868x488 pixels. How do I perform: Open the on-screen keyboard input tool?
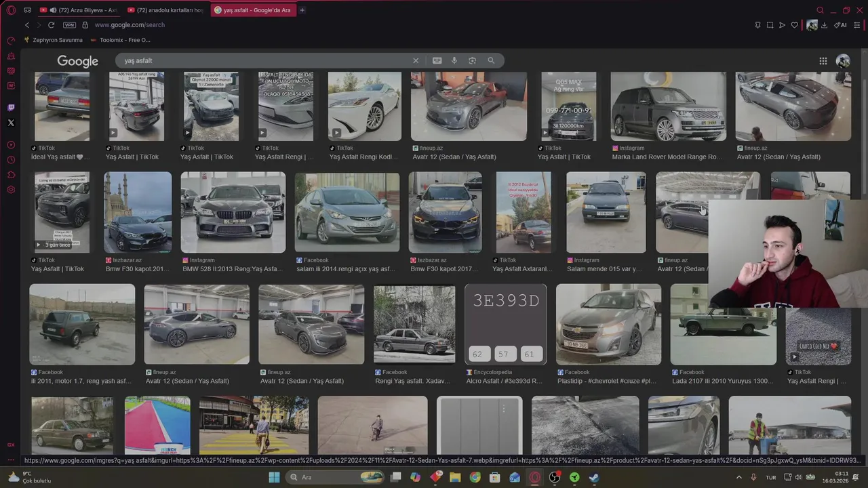437,60
